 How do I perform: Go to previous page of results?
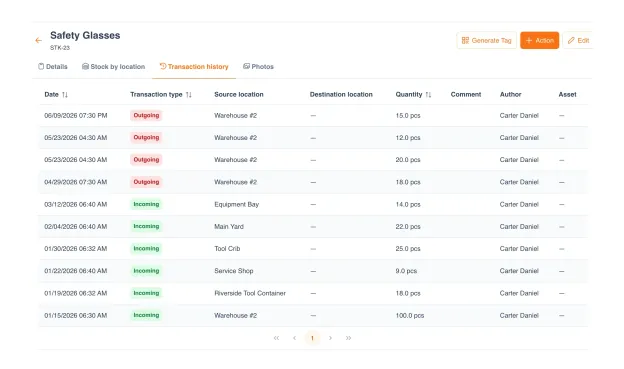coord(294,338)
